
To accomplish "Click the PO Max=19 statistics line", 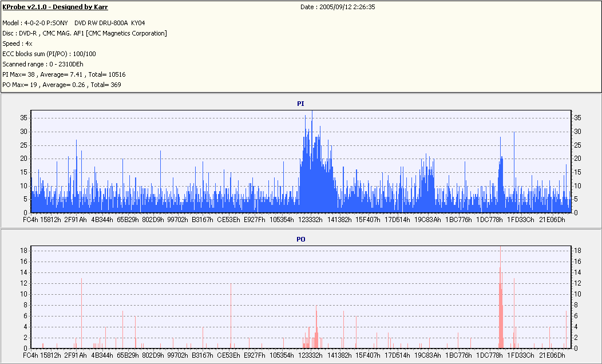I will coord(61,85).
